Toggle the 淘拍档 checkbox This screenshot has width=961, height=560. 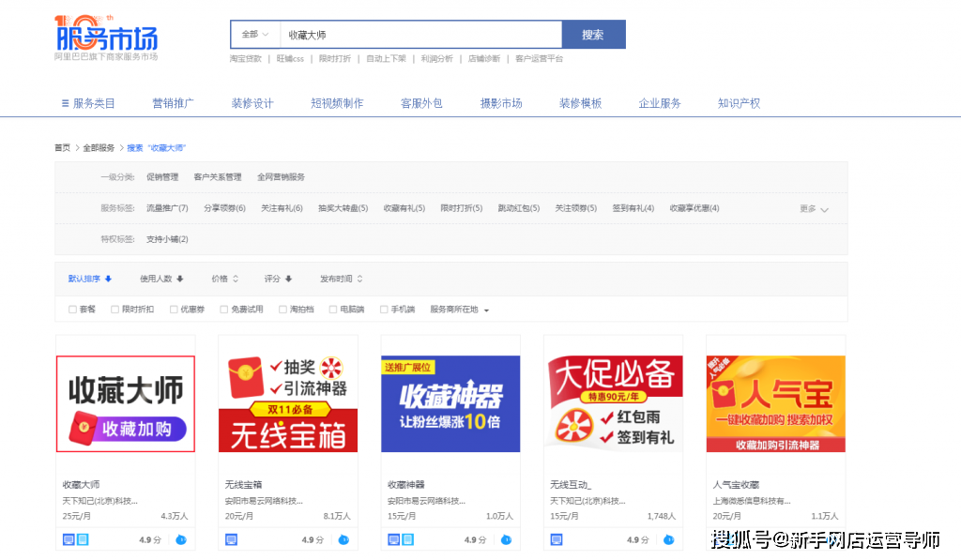pos(282,310)
